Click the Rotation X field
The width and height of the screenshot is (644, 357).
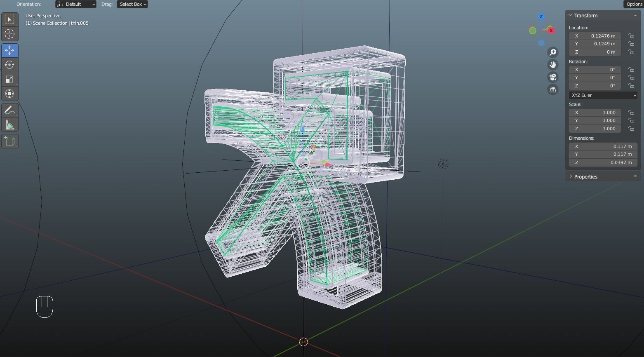click(595, 70)
